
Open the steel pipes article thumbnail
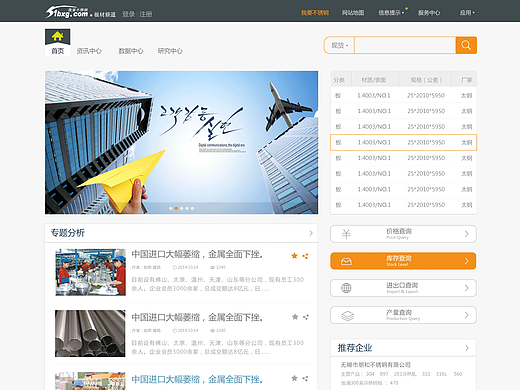coord(90,333)
